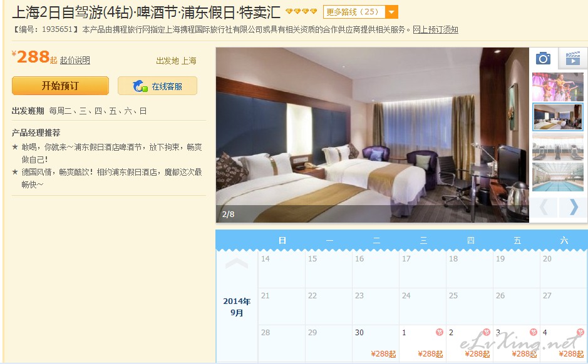
Task: Go to previous thumbnails with left arrow
Action: pyautogui.click(x=544, y=207)
